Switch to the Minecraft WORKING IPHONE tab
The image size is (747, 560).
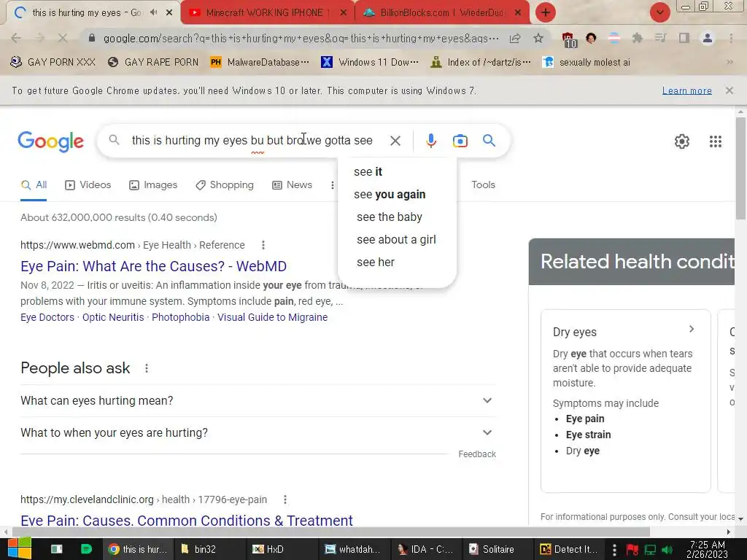tap(267, 13)
